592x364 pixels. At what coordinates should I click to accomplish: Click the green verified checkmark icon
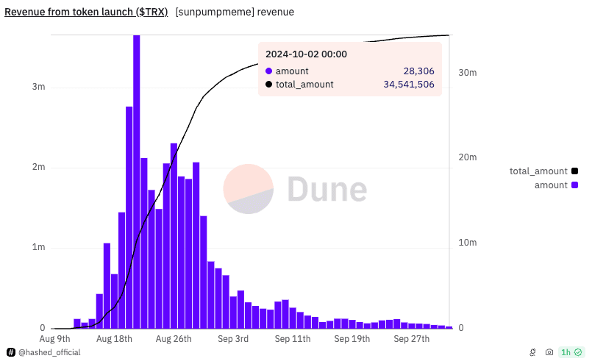coord(578,352)
